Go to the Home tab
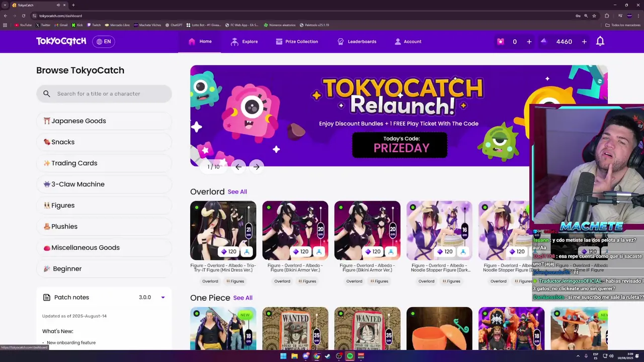 [200, 41]
